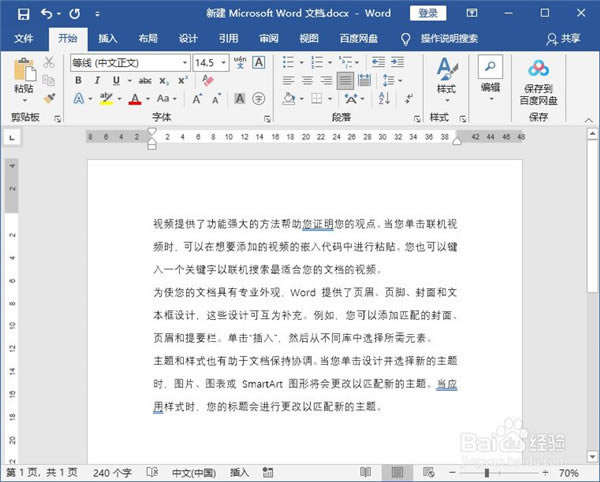Toggle underline formatting
The width and height of the screenshot is (600, 482).
[x=116, y=80]
